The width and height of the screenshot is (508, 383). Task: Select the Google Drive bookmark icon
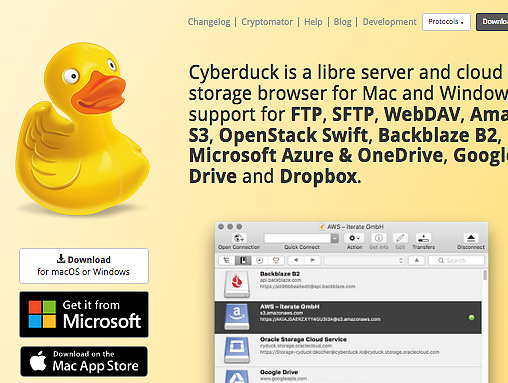coord(237,376)
